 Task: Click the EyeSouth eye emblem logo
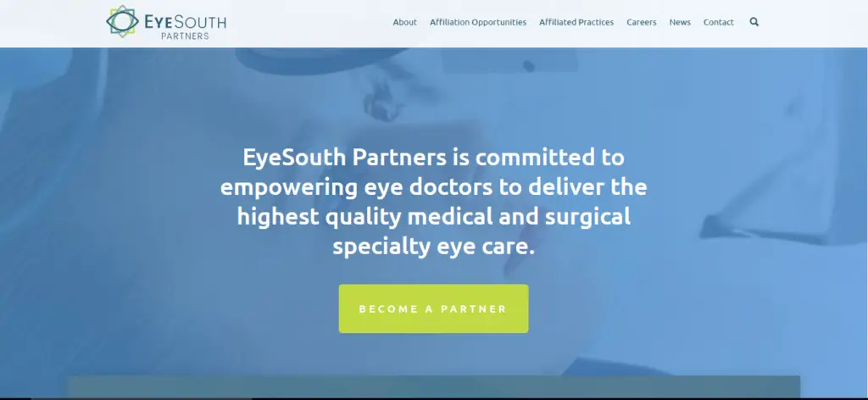[x=122, y=21]
